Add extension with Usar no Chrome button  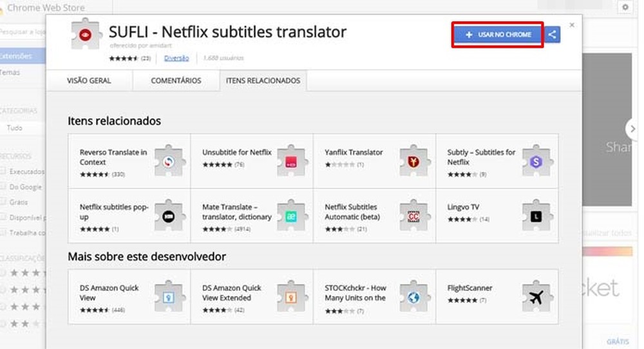tap(498, 35)
